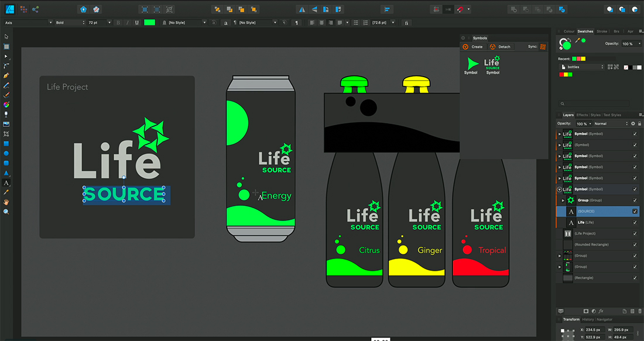
Task: Click the Life SOURCE symbol thumbnail
Action: click(x=492, y=63)
